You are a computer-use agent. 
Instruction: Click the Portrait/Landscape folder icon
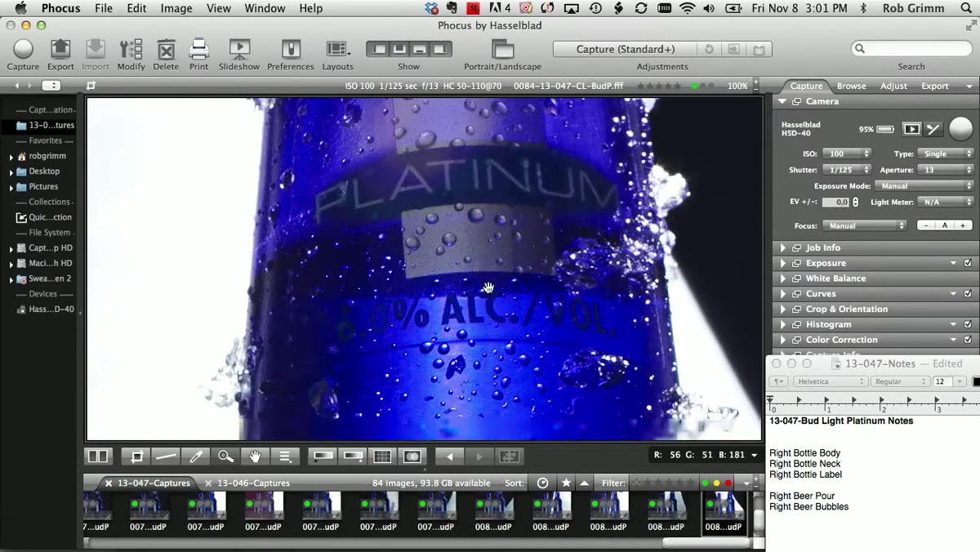[502, 49]
